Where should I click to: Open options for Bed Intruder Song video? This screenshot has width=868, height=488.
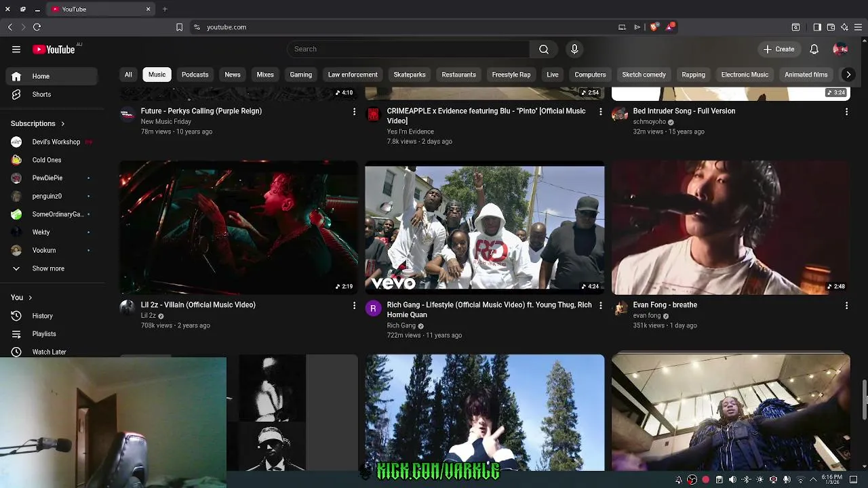[846, 112]
